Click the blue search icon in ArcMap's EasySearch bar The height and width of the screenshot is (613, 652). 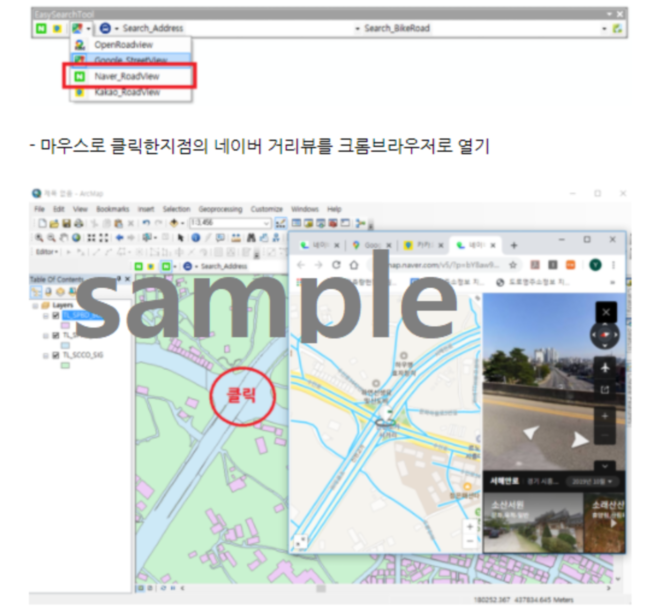(x=188, y=266)
